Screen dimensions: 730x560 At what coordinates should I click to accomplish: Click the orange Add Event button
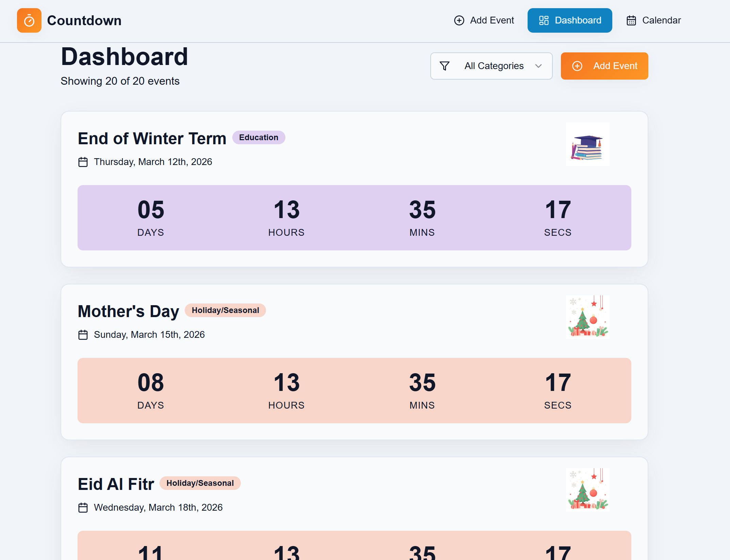click(x=604, y=66)
